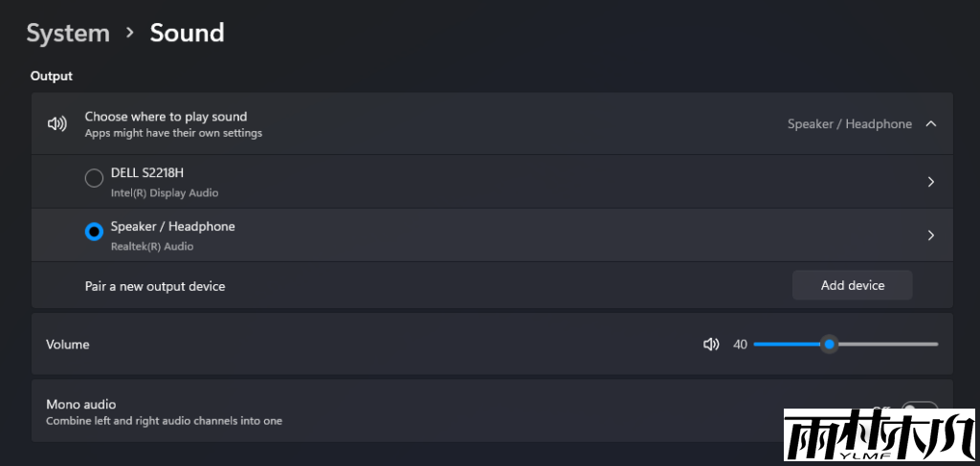The image size is (980, 466).
Task: Click the breadcrumb arrow between System and Sound
Action: 130,33
